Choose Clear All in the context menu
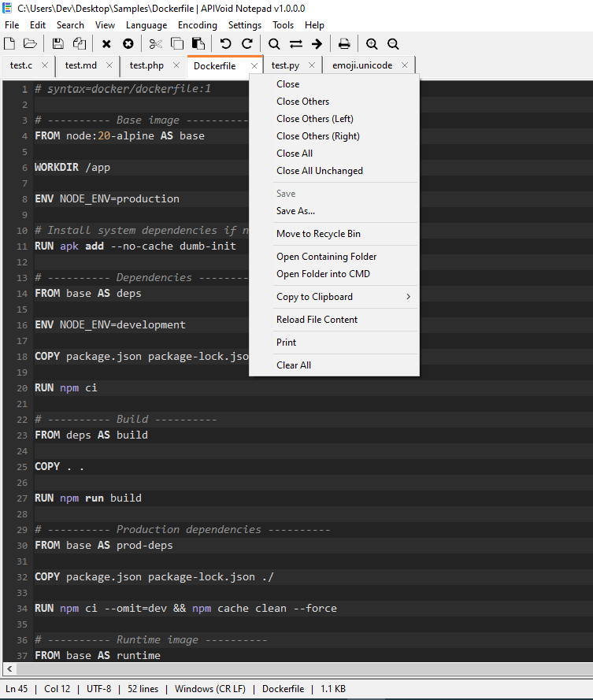 click(x=334, y=365)
